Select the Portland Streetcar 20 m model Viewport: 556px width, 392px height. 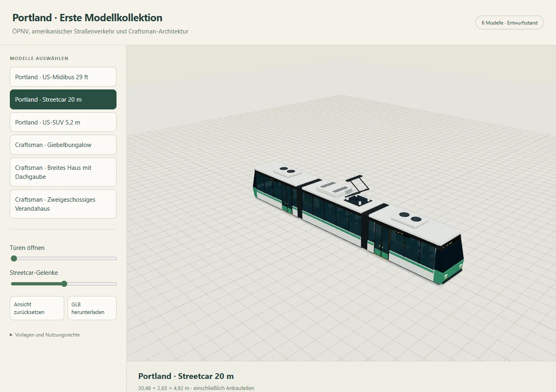63,100
